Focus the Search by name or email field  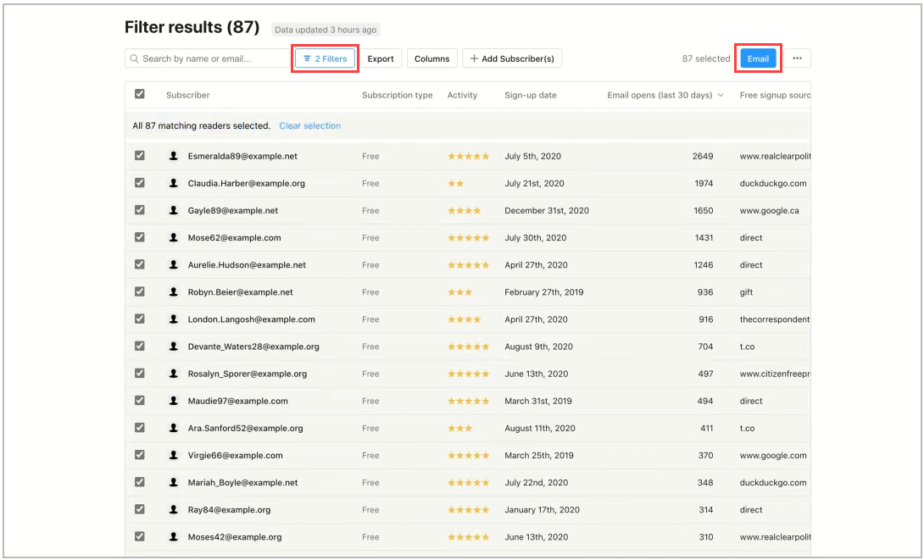(x=212, y=58)
